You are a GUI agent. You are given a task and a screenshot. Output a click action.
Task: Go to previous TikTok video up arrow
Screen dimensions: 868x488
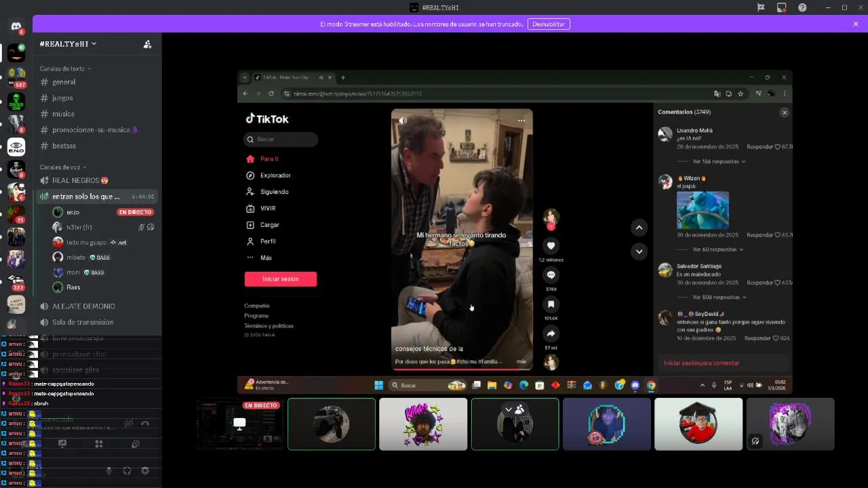[x=639, y=228]
